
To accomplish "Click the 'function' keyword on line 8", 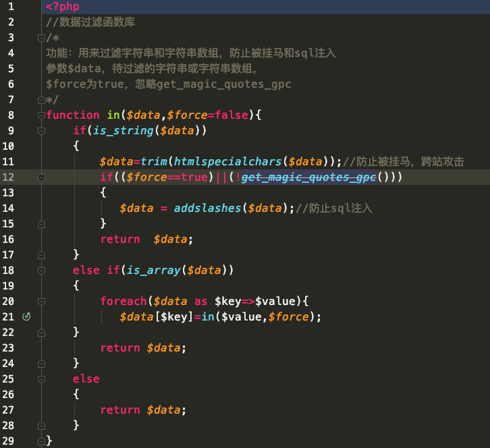I will coord(73,115).
